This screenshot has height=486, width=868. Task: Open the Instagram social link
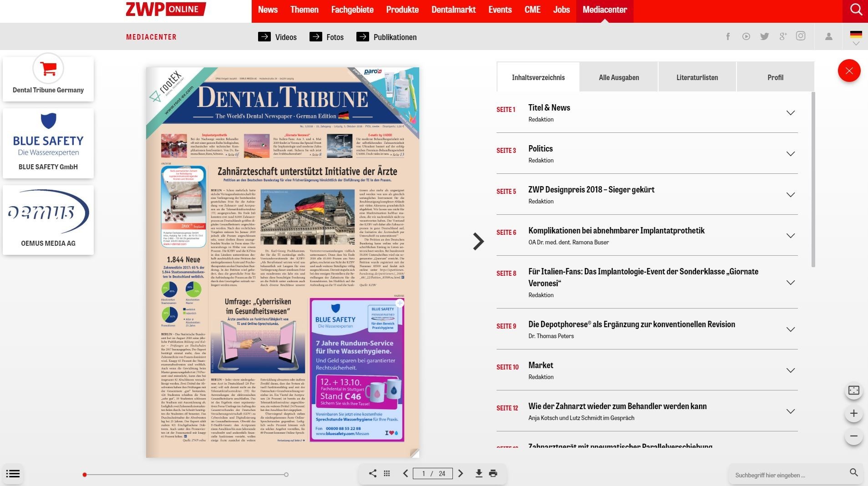pos(801,36)
